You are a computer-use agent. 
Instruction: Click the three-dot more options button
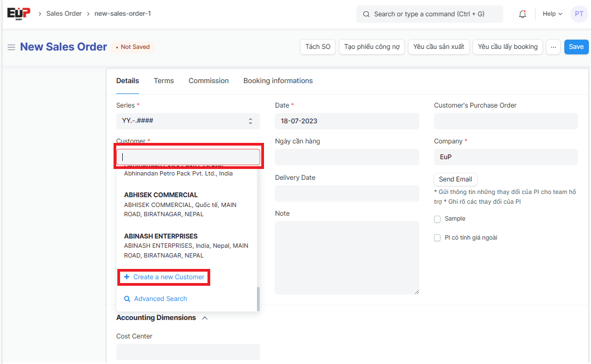point(553,47)
